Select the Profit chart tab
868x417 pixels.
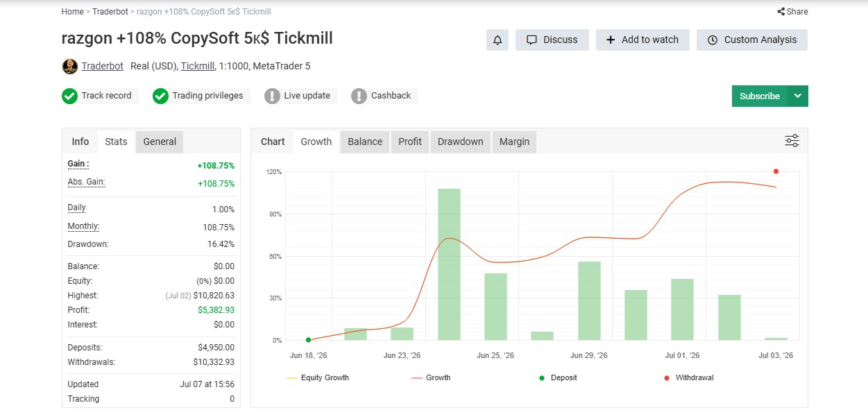coord(410,142)
